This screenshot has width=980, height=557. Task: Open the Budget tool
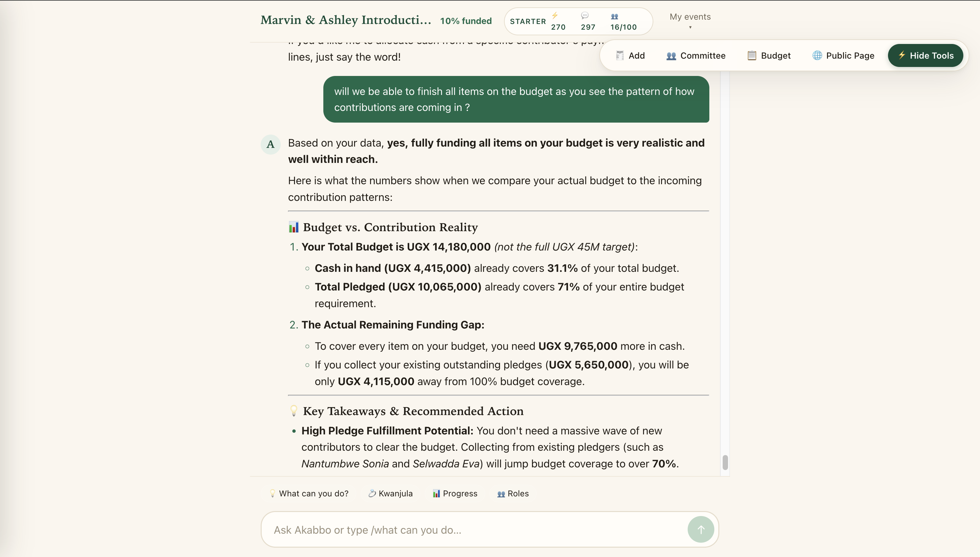click(769, 56)
